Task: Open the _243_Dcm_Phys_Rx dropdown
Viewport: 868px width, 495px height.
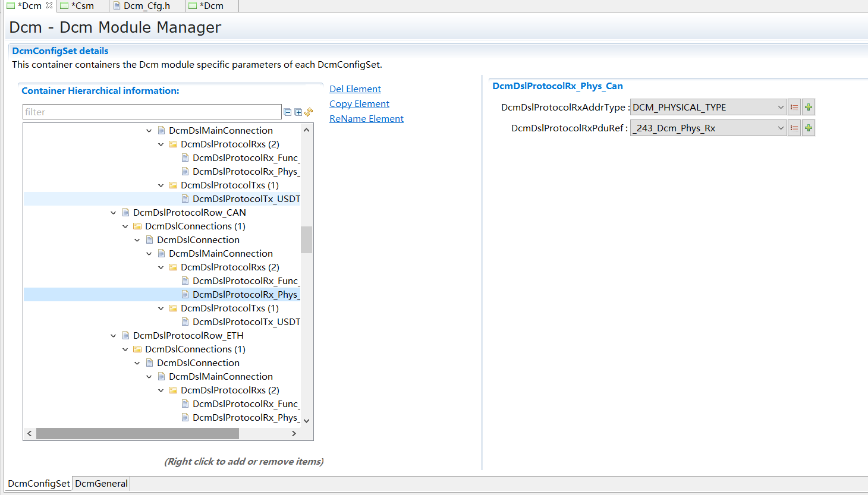Action: [x=781, y=127]
